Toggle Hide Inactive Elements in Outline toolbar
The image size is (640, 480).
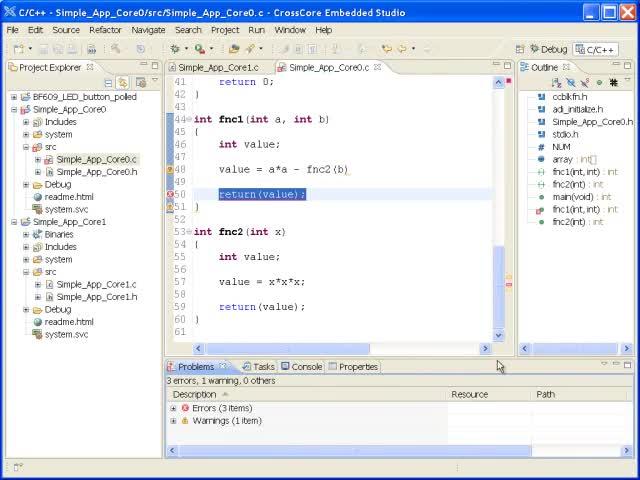coord(613,83)
